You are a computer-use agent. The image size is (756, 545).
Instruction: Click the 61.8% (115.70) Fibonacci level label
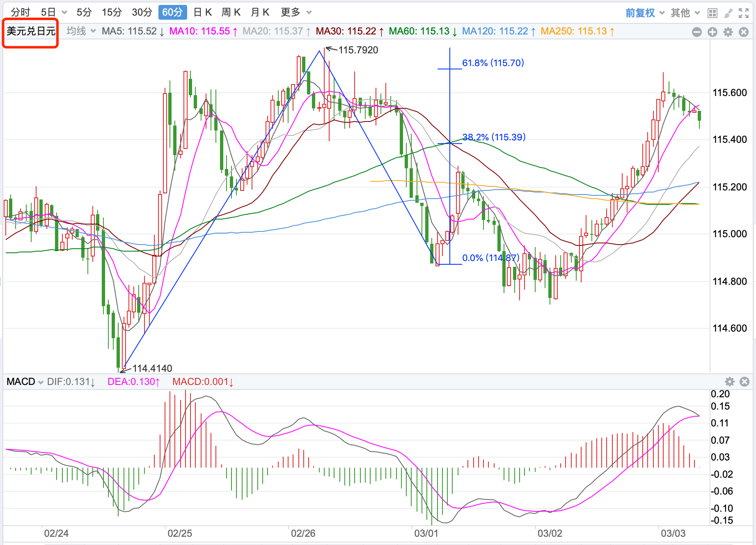pyautogui.click(x=493, y=63)
